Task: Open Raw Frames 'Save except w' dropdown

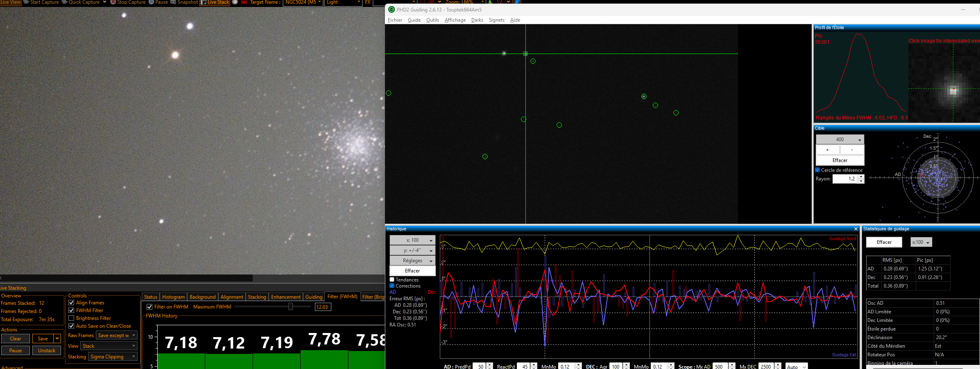Action: (117, 335)
